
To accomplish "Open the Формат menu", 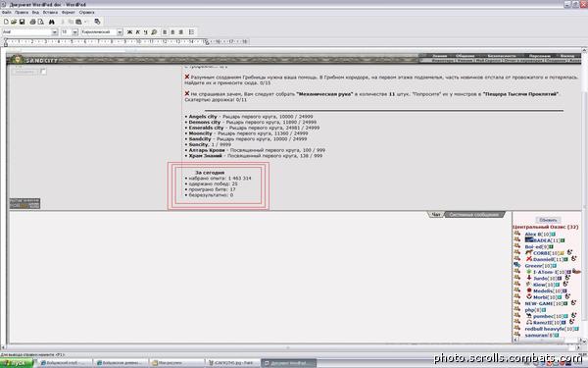I will click(x=69, y=13).
